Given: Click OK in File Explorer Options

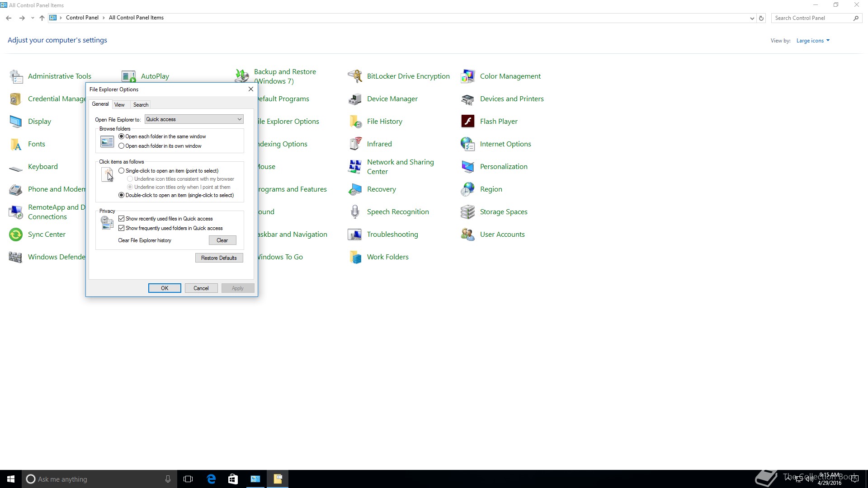Looking at the screenshot, I should pyautogui.click(x=165, y=288).
